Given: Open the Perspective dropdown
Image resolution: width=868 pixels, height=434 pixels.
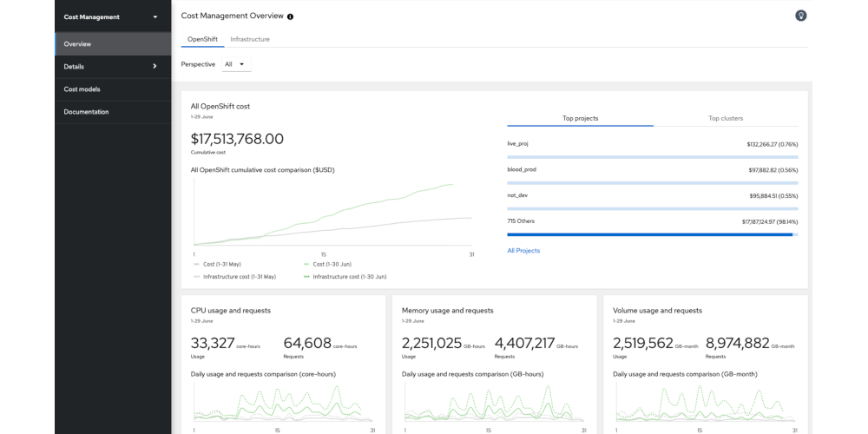Looking at the screenshot, I should [x=234, y=64].
